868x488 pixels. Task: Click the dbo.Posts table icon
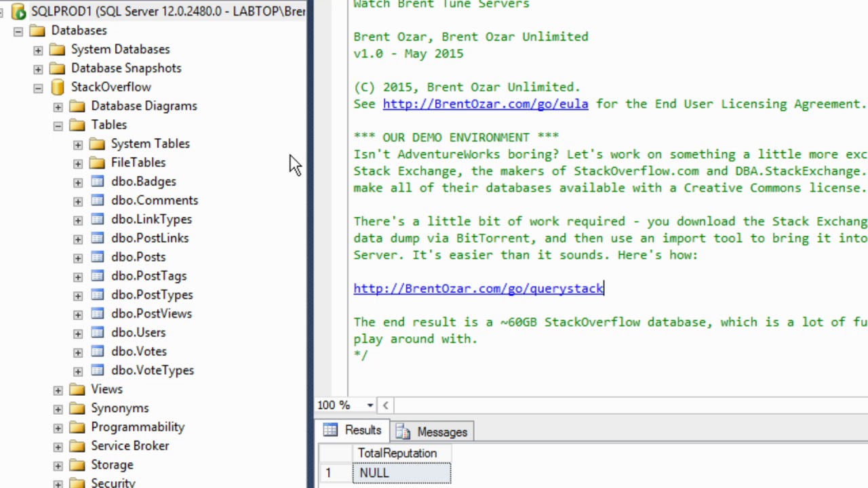(98, 258)
